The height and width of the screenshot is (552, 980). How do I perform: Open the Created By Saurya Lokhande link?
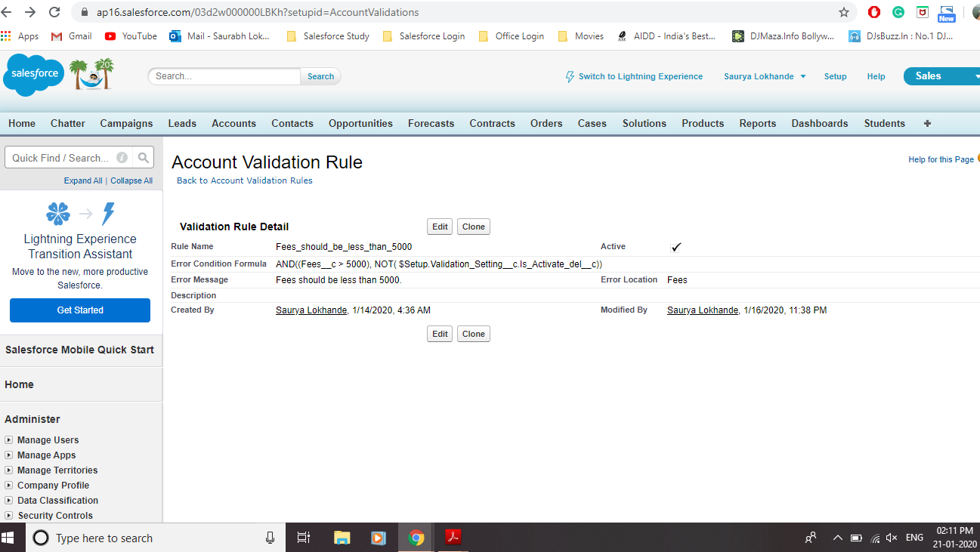pos(311,310)
